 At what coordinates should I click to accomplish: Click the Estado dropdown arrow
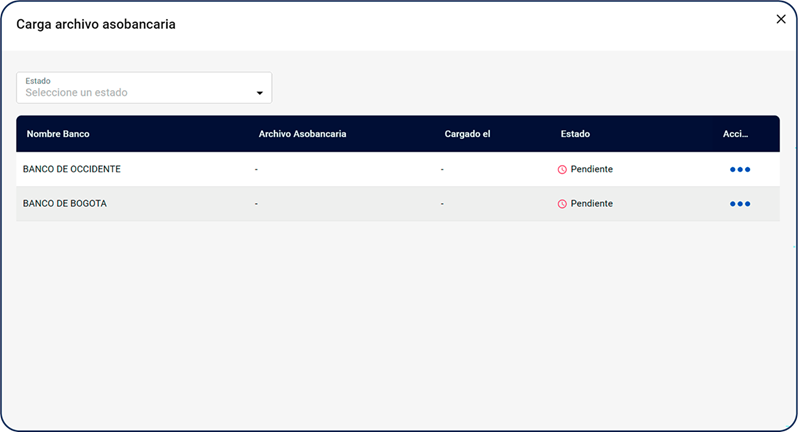click(x=260, y=93)
